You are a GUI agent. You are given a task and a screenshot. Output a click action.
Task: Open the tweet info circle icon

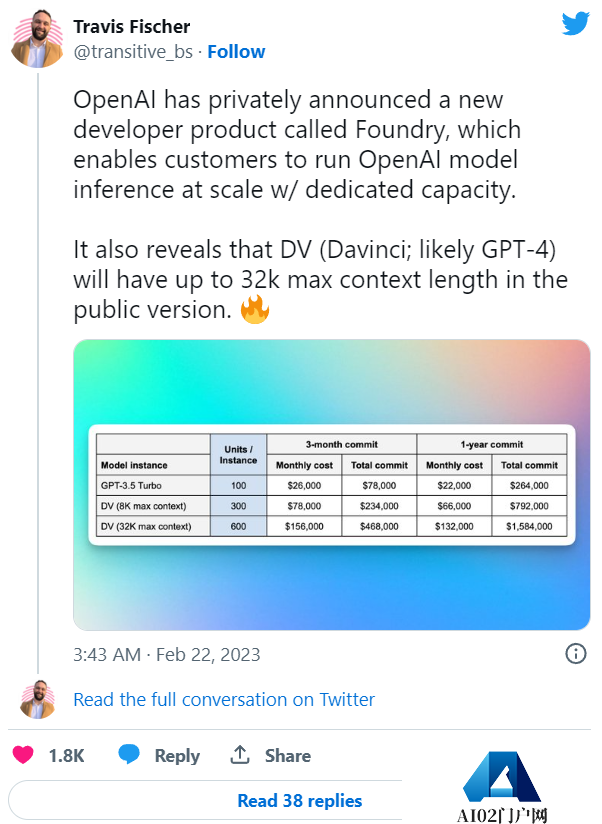[576, 654]
